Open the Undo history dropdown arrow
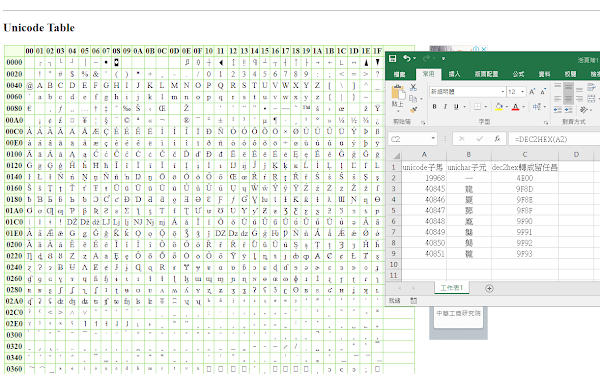600x374 pixels. point(414,59)
